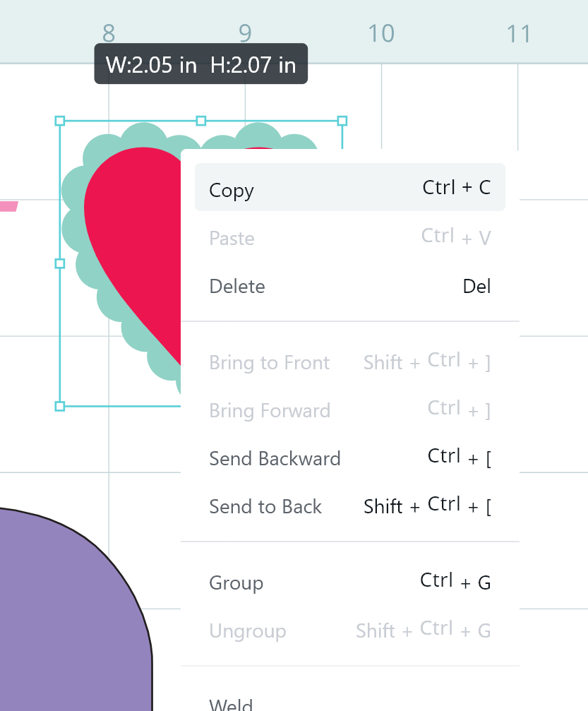
Task: Select Send Backward from the menu
Action: click(275, 459)
